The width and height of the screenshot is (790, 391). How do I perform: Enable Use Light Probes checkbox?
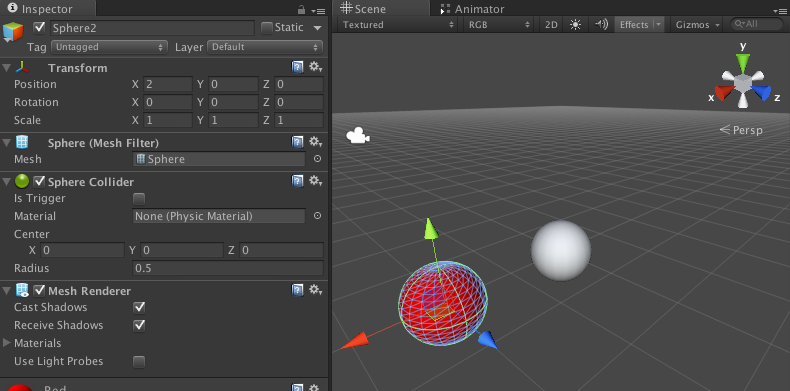(139, 362)
